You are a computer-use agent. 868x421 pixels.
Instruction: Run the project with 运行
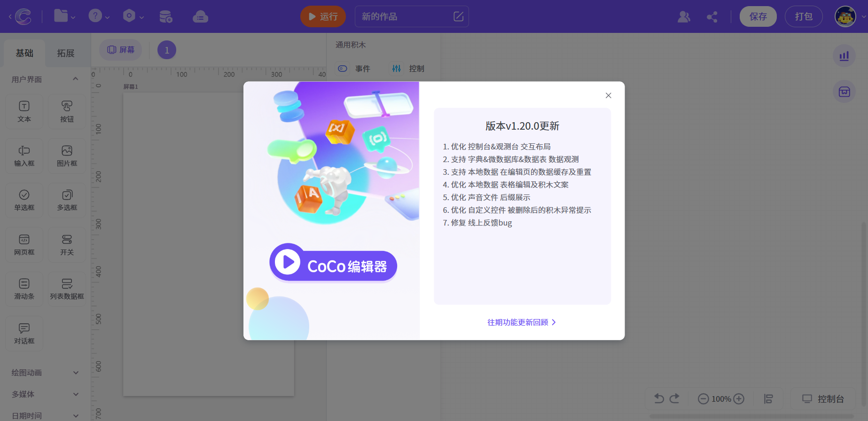pos(323,16)
